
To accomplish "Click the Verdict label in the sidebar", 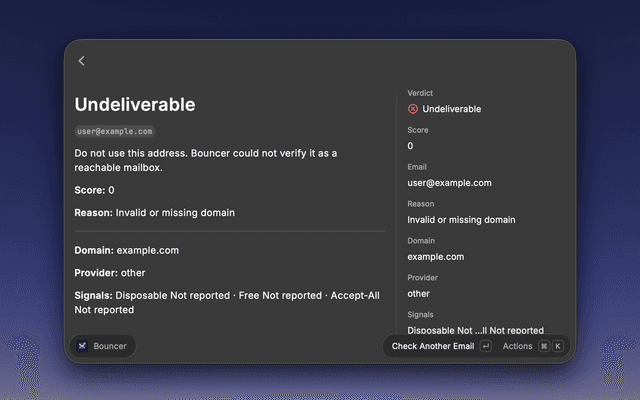I will point(420,93).
